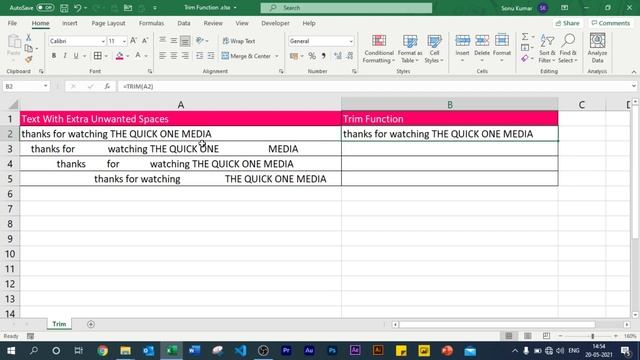The image size is (640, 360).
Task: Click the Borders icon
Action: [98, 56]
